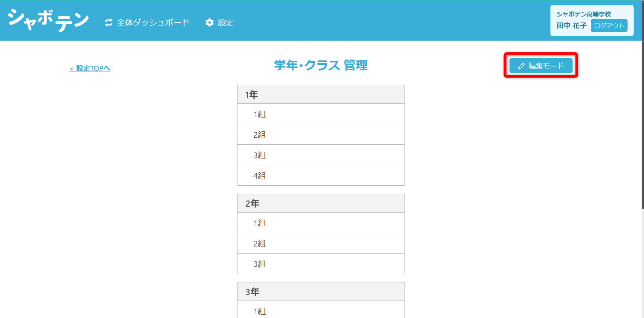Go back via 設定TOPへ link
This screenshot has width=644, height=318.
[90, 69]
